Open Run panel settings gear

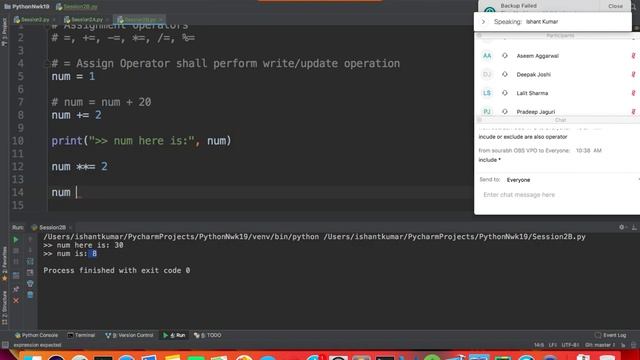622,227
